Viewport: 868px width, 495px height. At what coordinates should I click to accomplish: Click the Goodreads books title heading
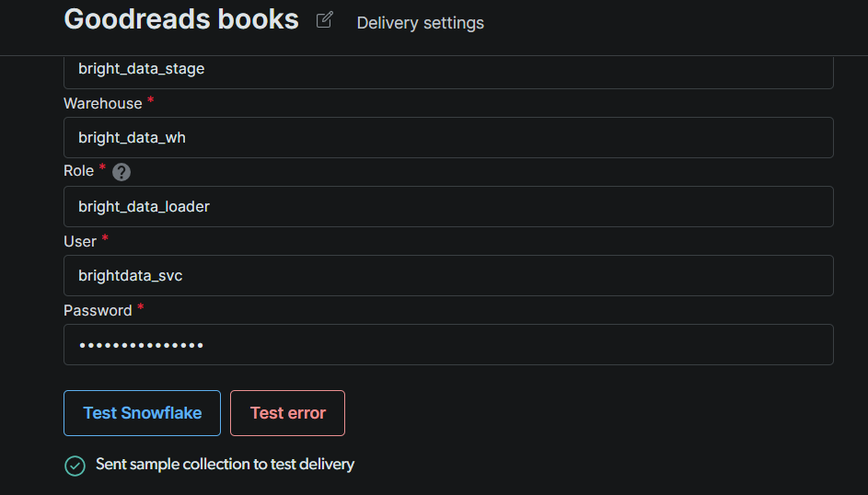pos(181,19)
